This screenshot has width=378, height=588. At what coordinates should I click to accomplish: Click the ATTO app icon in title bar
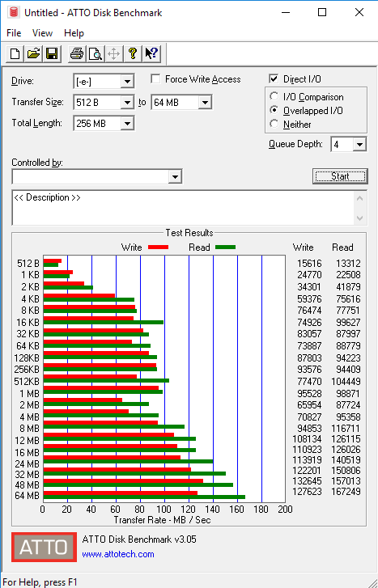(15, 12)
